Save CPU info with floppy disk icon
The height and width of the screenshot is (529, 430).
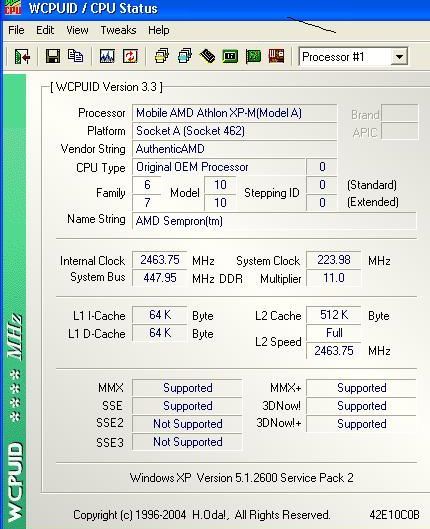tap(53, 56)
